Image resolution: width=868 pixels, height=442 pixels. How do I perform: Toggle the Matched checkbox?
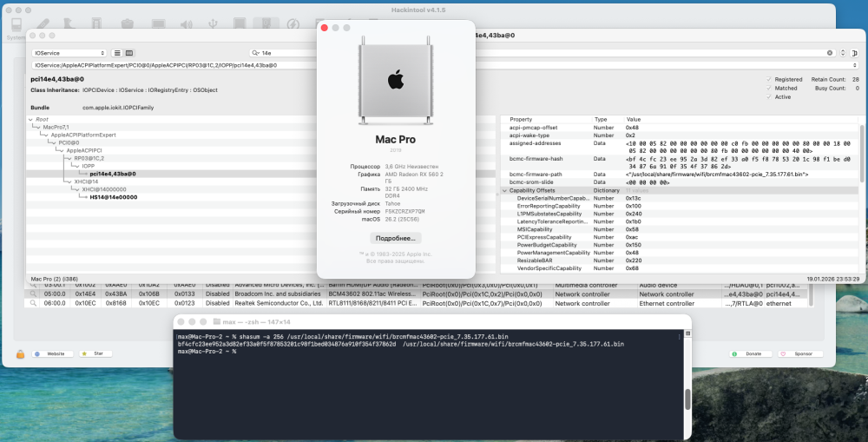coord(768,88)
